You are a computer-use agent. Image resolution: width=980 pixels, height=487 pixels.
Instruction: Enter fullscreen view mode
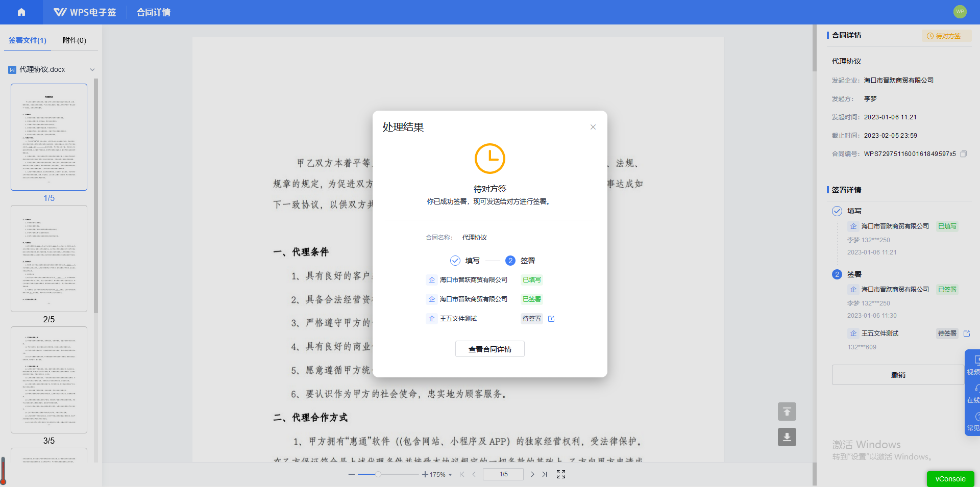pos(561,474)
